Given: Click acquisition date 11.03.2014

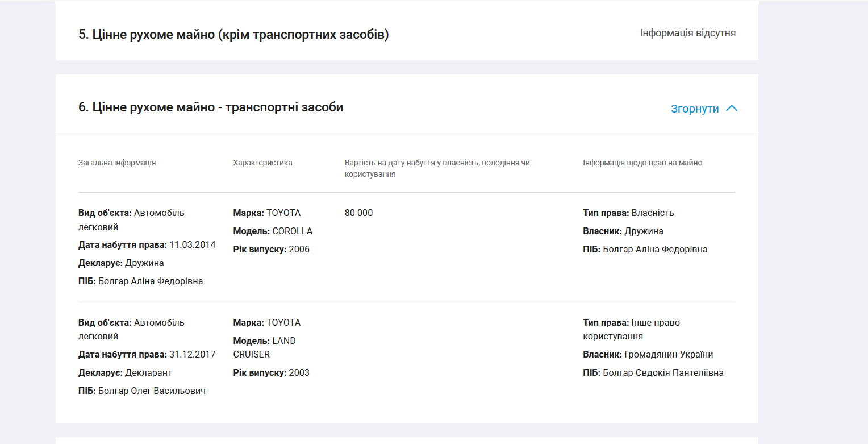Looking at the screenshot, I should coord(192,244).
